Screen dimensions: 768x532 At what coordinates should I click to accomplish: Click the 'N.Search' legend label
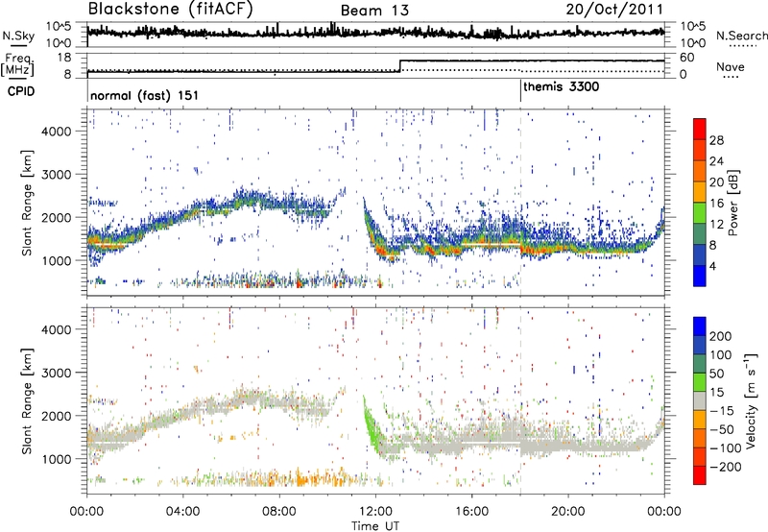point(741,36)
